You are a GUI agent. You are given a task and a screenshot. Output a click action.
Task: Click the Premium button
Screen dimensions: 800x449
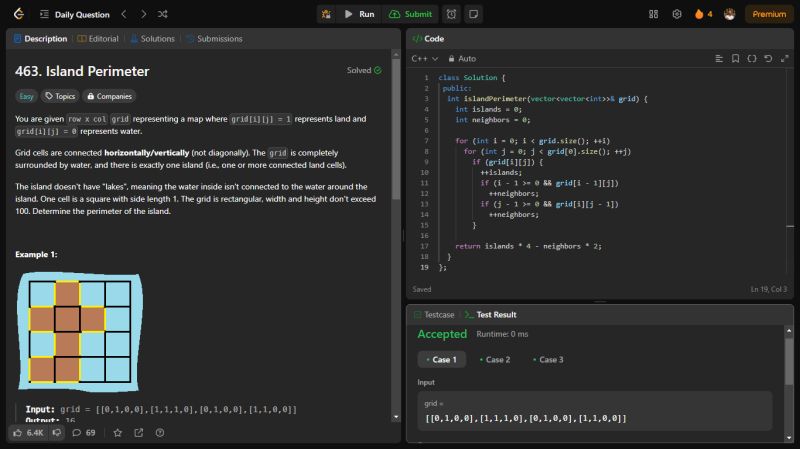click(769, 14)
